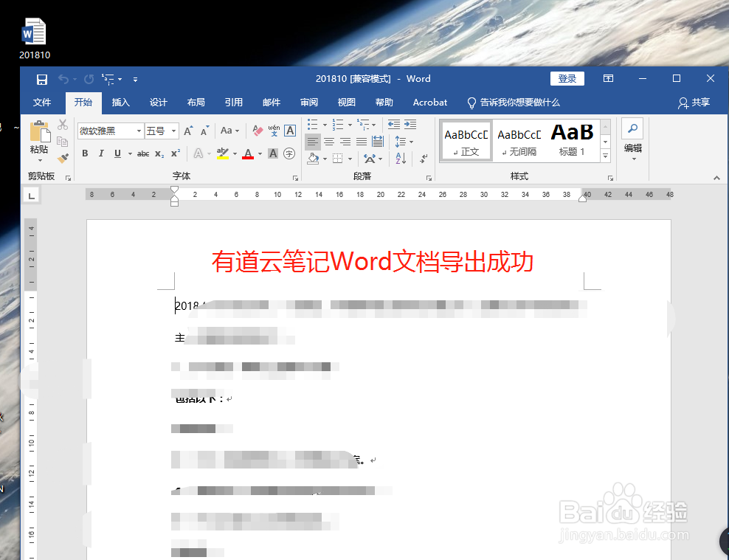The image size is (729, 560).
Task: Show or hide paragraph marks
Action: (x=423, y=159)
